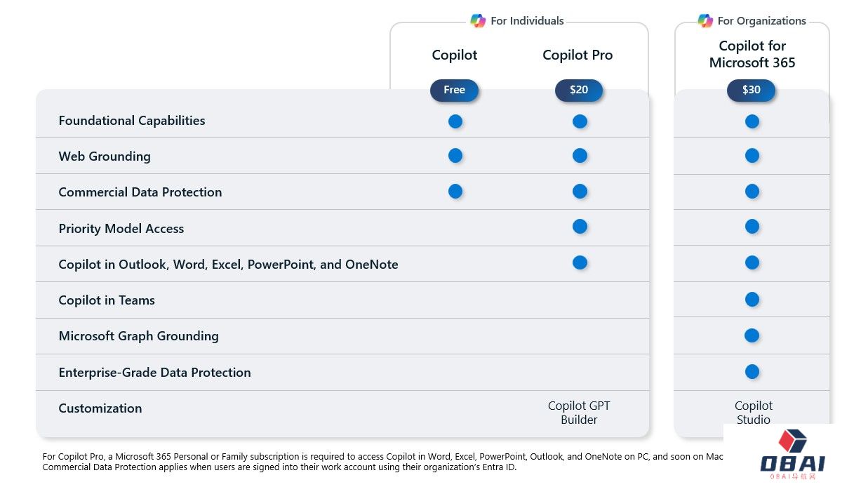Click the OBAI cube logo watermark
Image resolution: width=868 pixels, height=487 pixels.
793,441
